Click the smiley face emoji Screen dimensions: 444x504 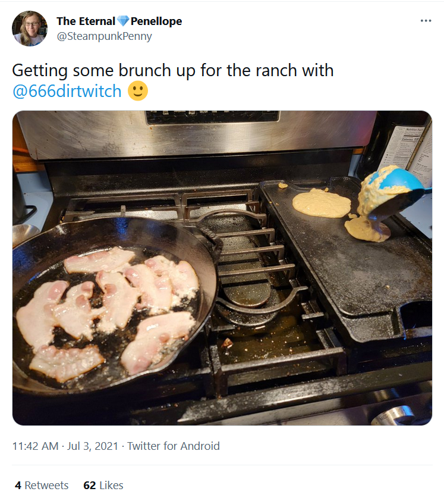138,91
